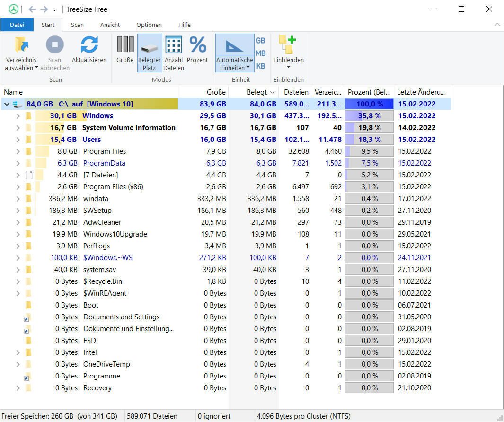The image size is (504, 422).
Task: Click the [7 Dateien] file icon
Action: [29, 175]
